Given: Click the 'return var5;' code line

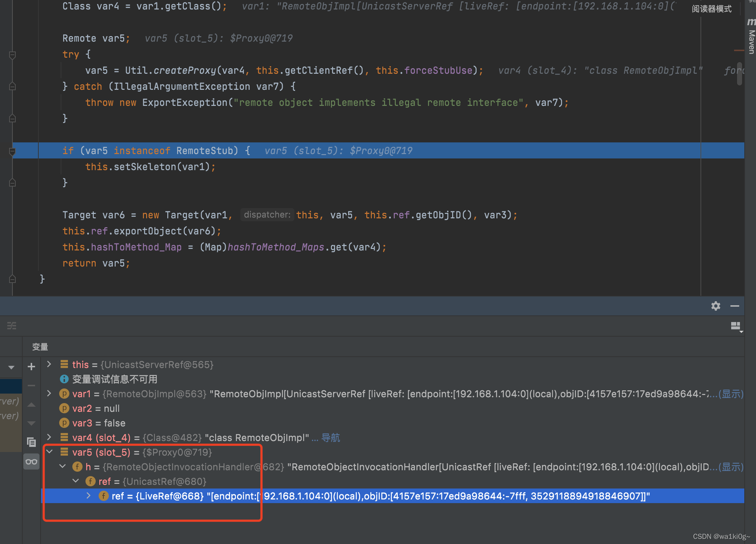Looking at the screenshot, I should 96,263.
